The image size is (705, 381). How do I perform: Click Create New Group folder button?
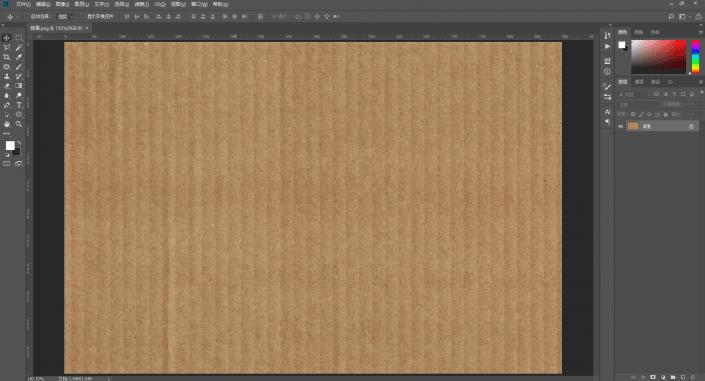(x=673, y=377)
